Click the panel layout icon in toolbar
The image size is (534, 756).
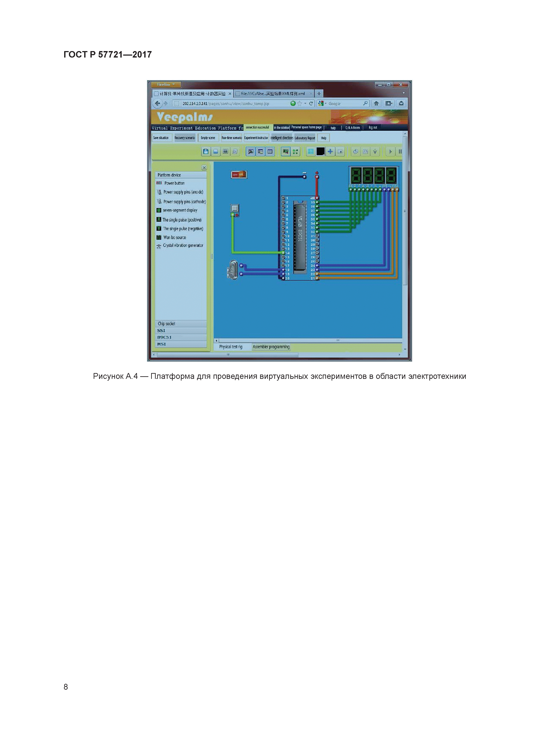pyautogui.click(x=260, y=152)
